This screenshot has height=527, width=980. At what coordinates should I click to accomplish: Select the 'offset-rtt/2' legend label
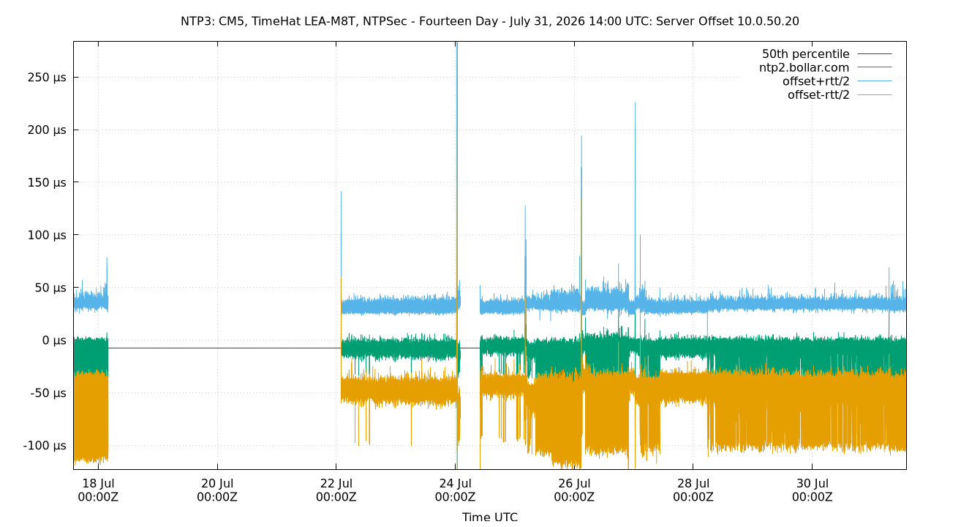818,94
